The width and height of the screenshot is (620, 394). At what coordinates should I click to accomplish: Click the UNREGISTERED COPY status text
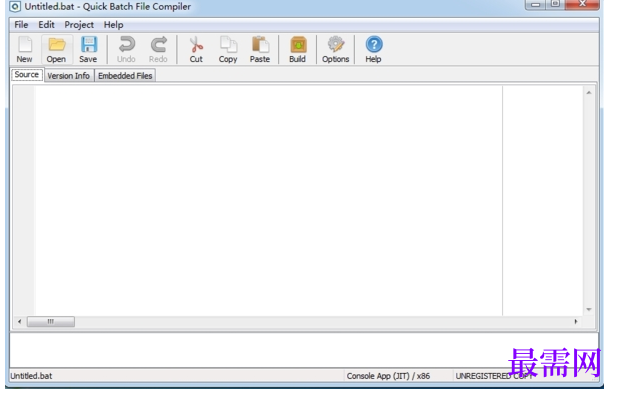(494, 376)
